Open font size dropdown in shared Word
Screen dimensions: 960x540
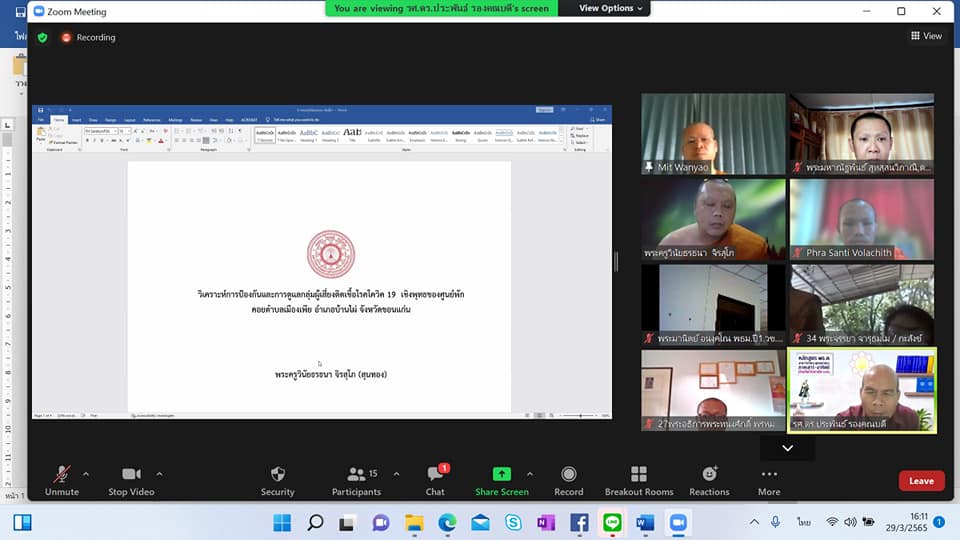click(129, 131)
